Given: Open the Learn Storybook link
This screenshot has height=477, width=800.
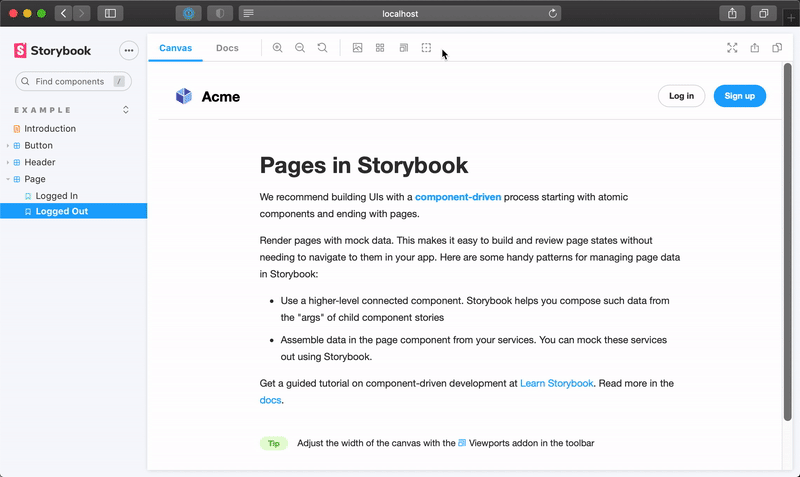Looking at the screenshot, I should point(556,383).
